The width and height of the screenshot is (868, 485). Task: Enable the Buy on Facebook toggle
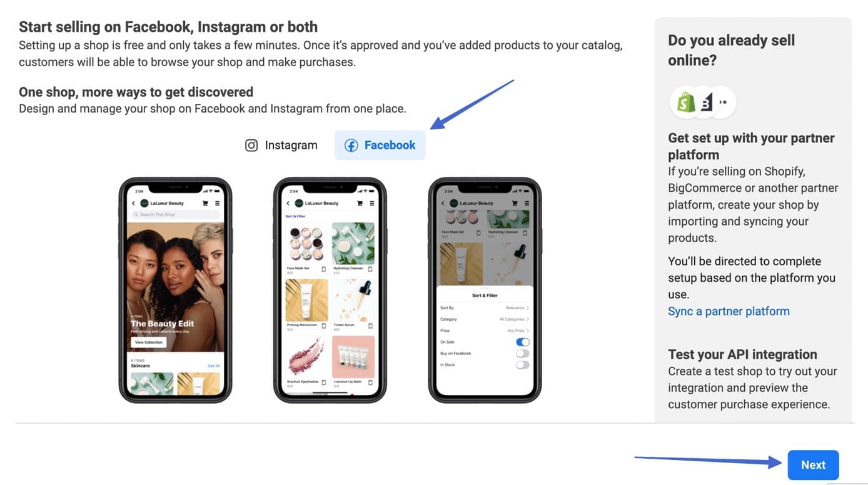(x=522, y=354)
